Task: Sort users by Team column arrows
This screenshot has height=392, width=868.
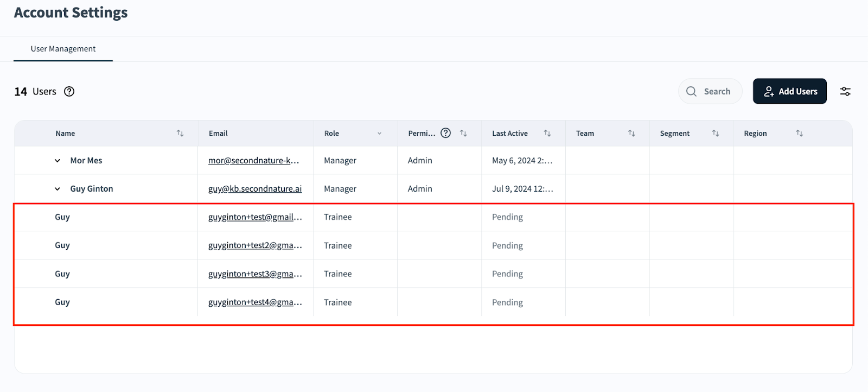Action: tap(631, 134)
